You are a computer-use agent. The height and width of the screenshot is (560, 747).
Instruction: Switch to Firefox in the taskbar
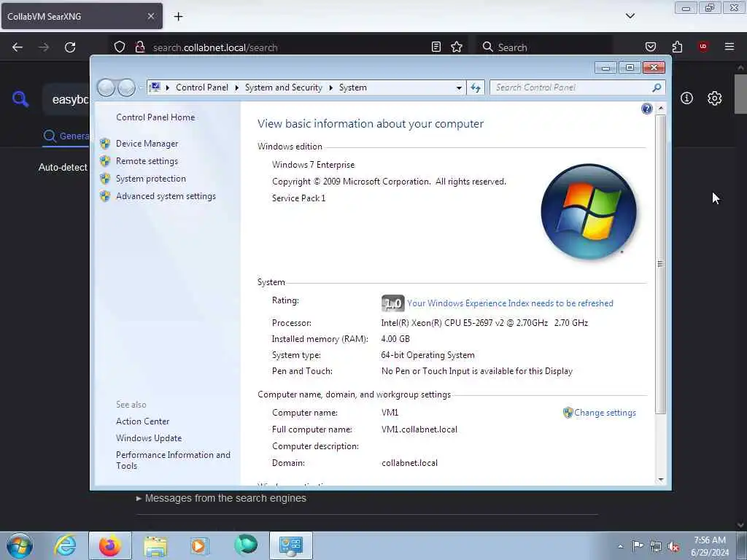[x=110, y=545]
